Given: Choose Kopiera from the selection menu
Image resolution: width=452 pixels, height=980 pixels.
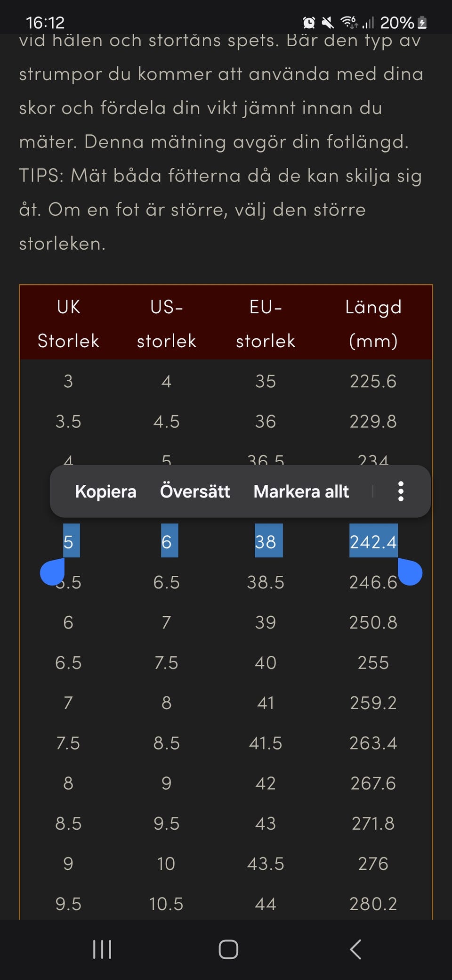Looking at the screenshot, I should pyautogui.click(x=106, y=491).
